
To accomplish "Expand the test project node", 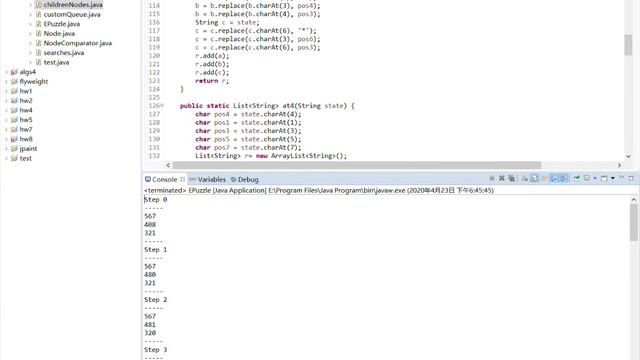I will click(6, 158).
